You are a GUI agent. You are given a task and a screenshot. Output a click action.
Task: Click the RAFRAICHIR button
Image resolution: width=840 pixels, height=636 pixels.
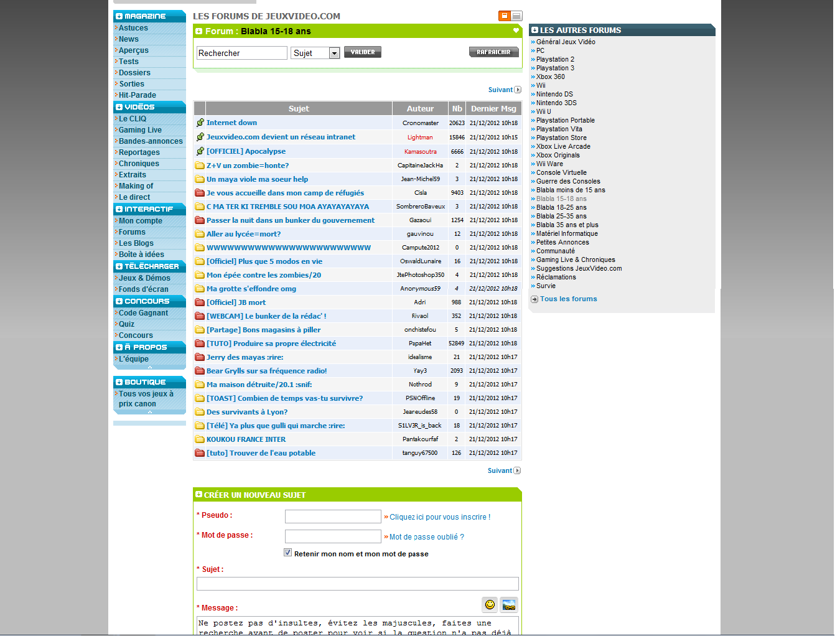[494, 52]
